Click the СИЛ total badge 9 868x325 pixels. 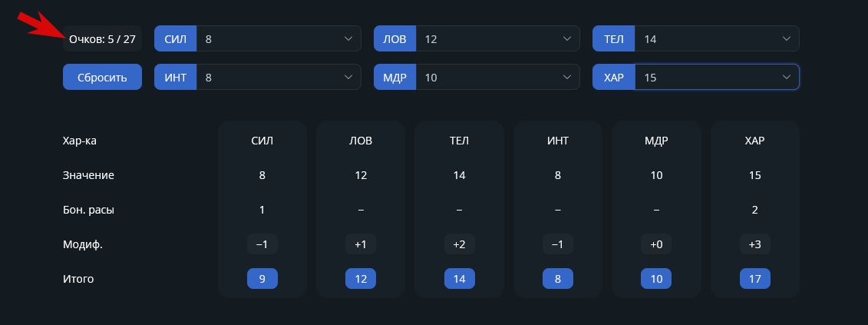(x=262, y=279)
